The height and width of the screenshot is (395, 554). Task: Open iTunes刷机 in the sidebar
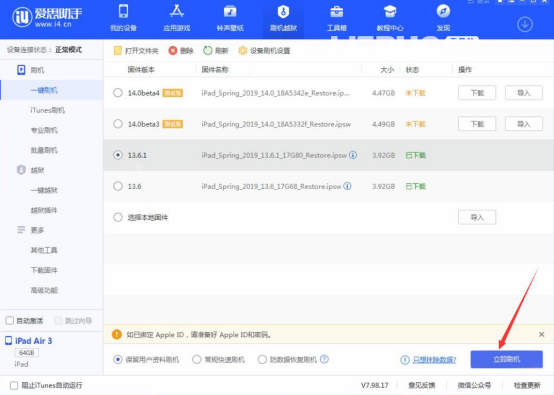(48, 110)
